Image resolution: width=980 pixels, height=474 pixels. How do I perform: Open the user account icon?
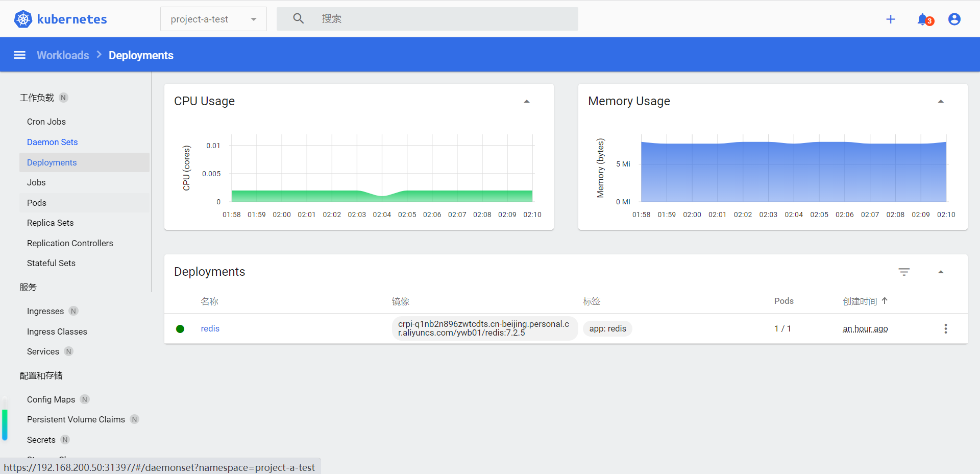954,19
